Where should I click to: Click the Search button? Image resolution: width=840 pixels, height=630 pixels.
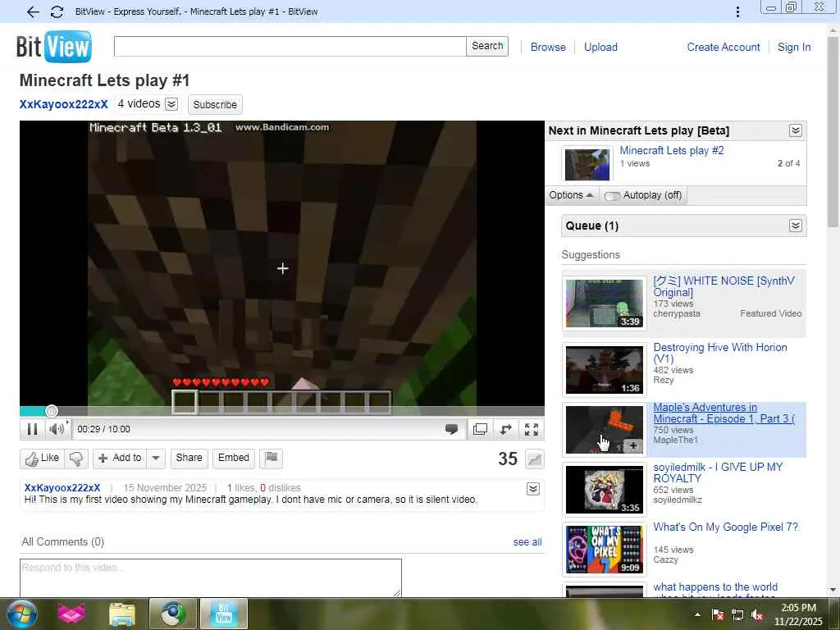pos(487,46)
